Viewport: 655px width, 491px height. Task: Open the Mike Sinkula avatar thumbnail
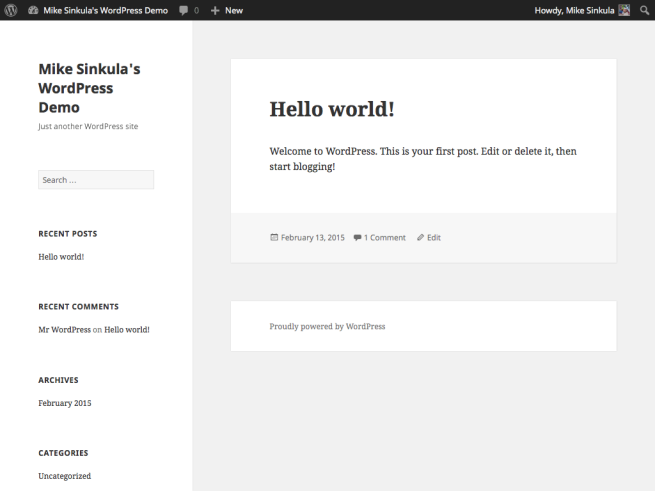coord(624,10)
